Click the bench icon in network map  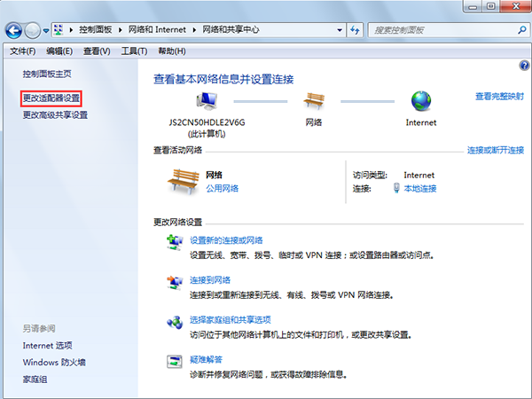(314, 101)
